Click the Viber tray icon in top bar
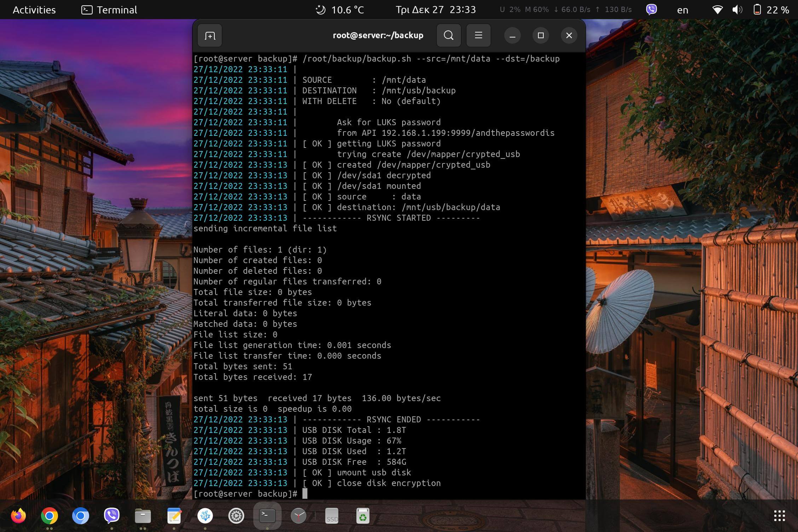This screenshot has width=798, height=532. [651, 10]
